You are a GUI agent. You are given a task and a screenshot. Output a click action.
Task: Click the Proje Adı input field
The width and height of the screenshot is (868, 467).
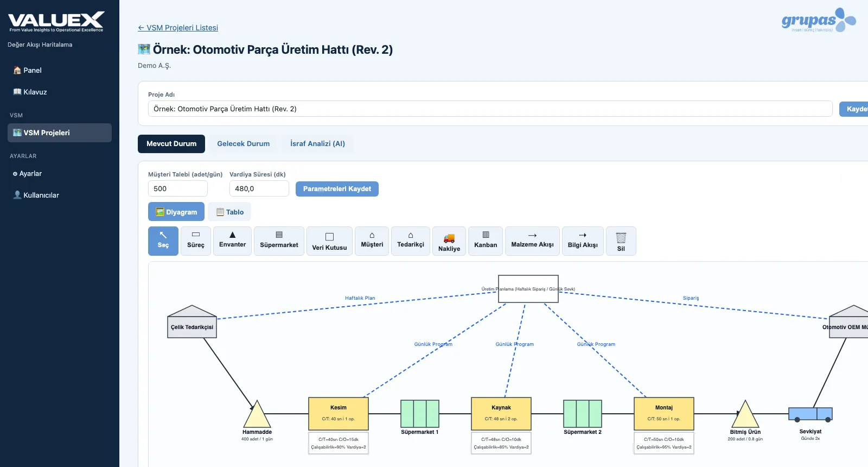click(490, 109)
